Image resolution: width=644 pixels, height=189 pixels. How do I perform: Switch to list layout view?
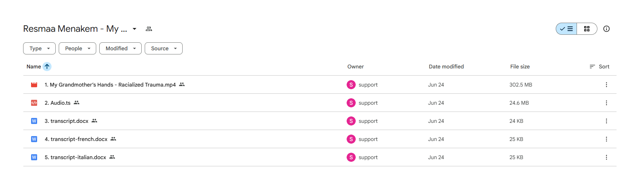[566, 29]
